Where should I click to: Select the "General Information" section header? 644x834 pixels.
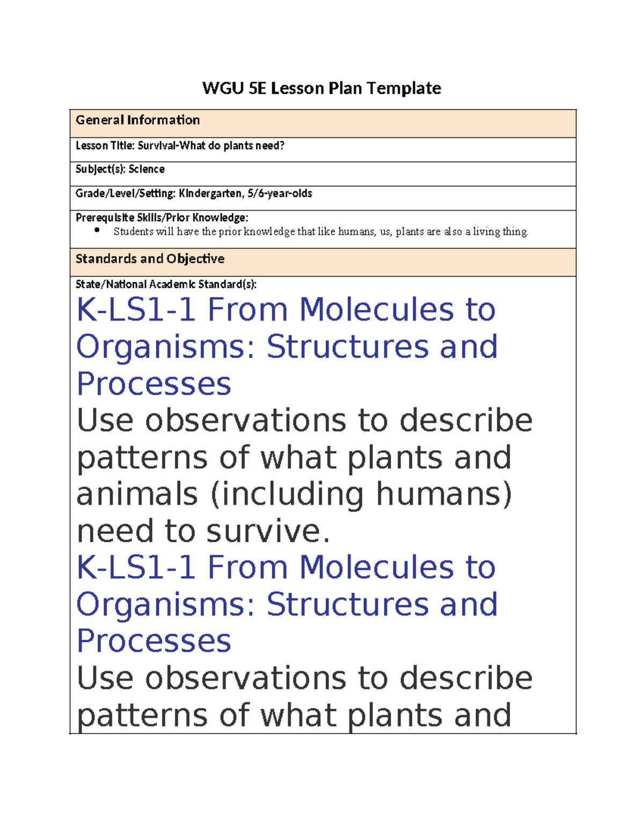coord(138,120)
